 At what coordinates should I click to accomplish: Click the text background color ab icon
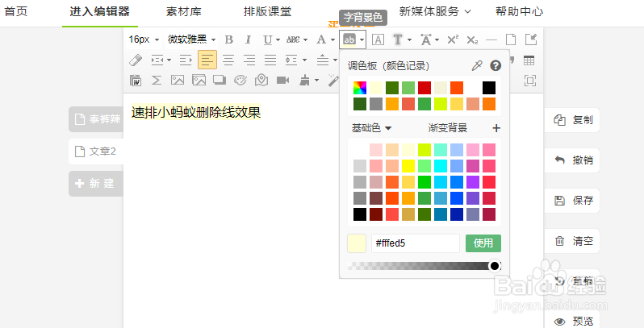tap(349, 39)
